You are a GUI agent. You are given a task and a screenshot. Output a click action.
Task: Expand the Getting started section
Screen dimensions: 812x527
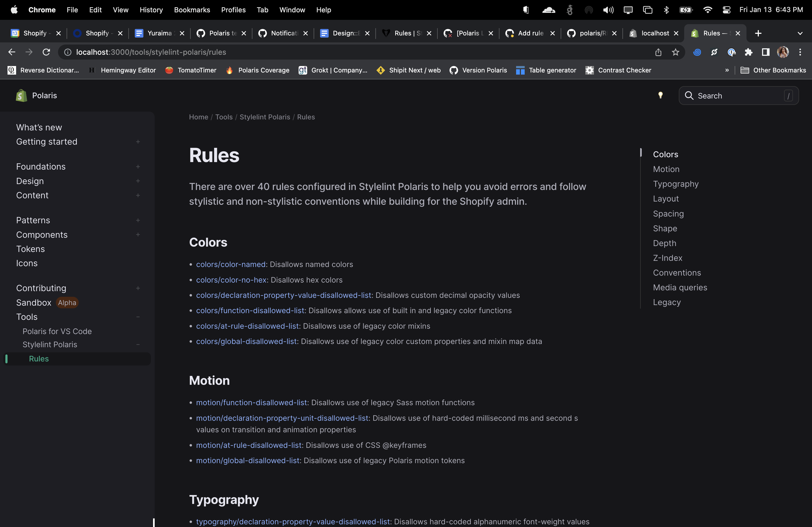coord(138,142)
